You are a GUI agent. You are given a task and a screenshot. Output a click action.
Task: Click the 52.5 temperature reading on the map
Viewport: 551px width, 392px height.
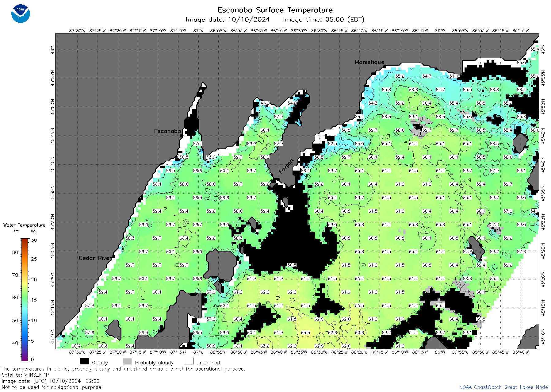(x=332, y=144)
